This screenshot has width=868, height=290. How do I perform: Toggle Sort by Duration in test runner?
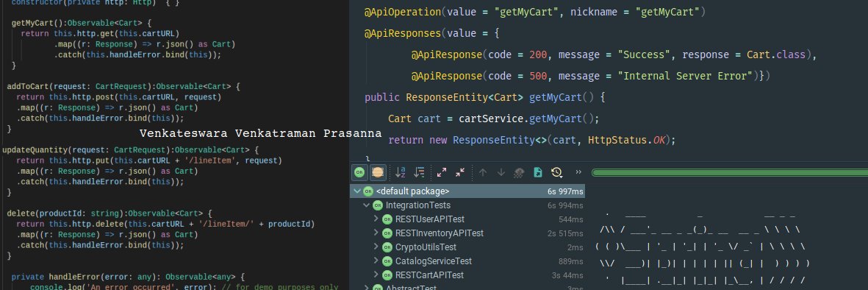point(419,172)
